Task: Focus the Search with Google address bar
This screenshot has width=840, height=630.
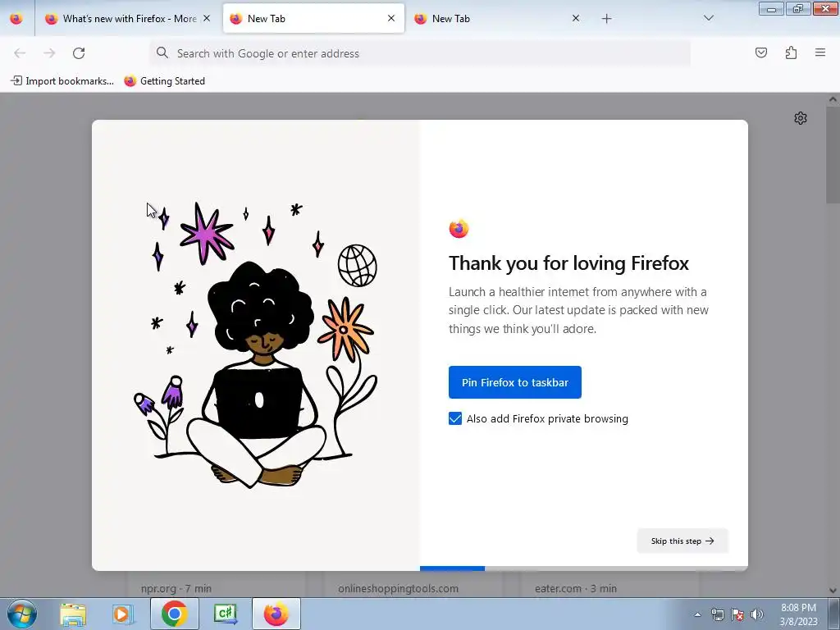Action: [419, 53]
